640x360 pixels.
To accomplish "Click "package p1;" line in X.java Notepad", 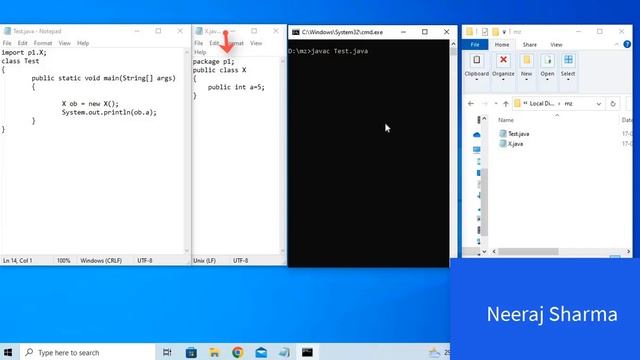I will (213, 62).
